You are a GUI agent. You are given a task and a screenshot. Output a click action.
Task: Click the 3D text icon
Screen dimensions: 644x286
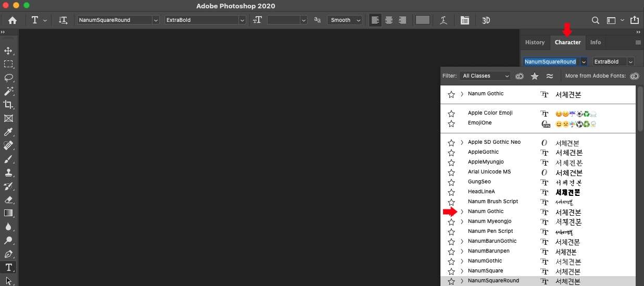coord(486,20)
